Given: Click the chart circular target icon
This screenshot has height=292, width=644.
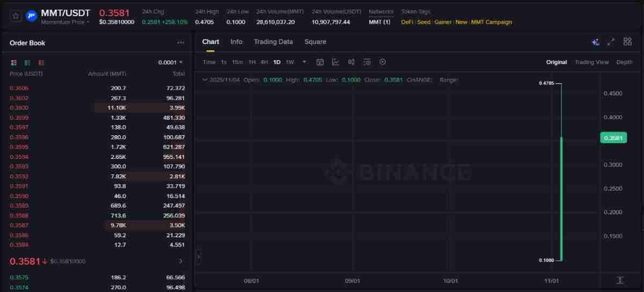Looking at the screenshot, I should tap(383, 62).
